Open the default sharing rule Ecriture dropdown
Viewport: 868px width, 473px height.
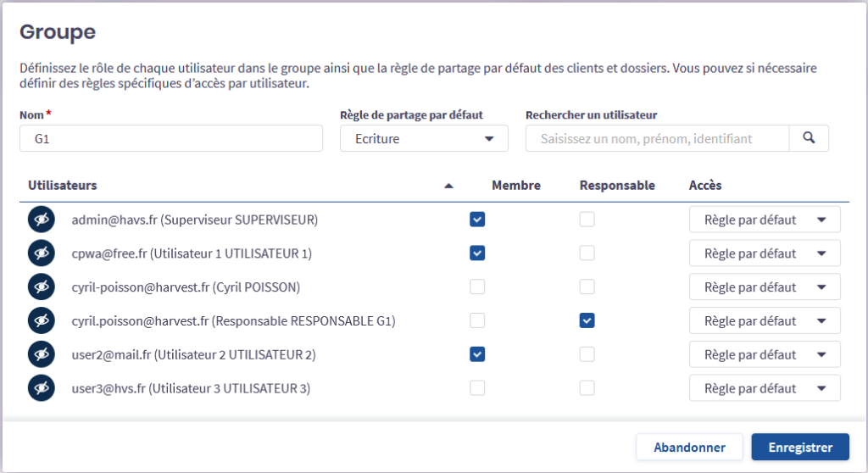pos(424,138)
